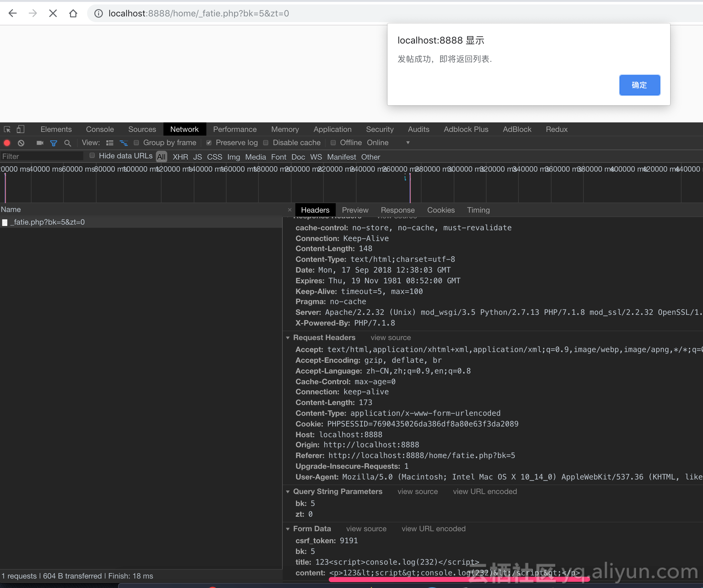Screen dimensions: 703x588
Task: Toggle the network filter funnel icon
Action: click(x=54, y=143)
